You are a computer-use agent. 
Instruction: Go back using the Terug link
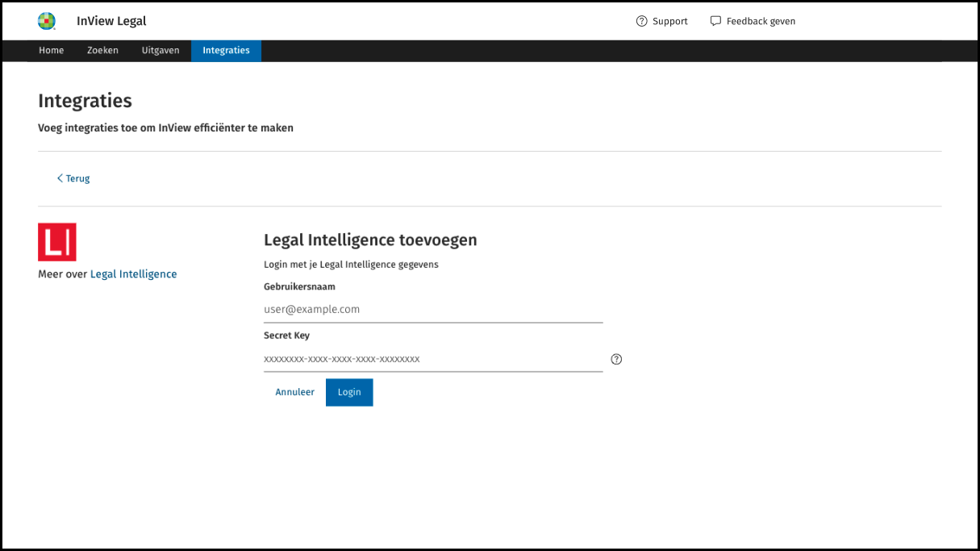tap(78, 178)
